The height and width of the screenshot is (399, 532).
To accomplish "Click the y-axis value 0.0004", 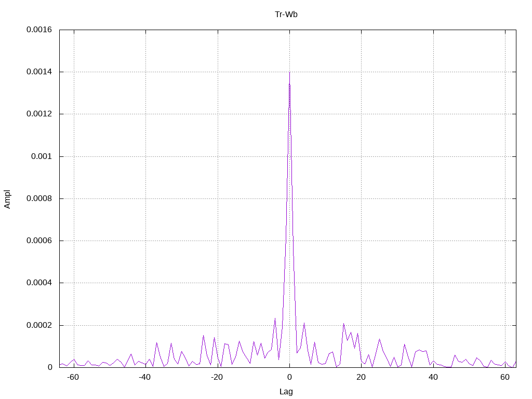I will pyautogui.click(x=39, y=283).
